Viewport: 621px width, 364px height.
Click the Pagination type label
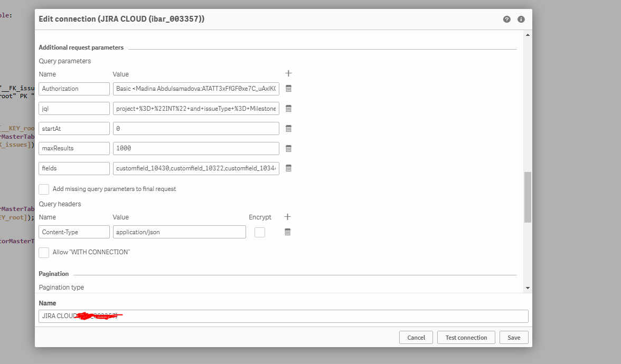click(61, 287)
